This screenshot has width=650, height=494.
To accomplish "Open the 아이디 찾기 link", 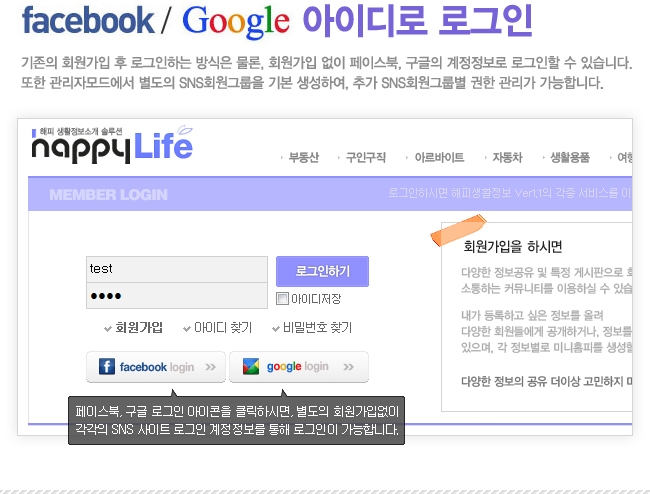I will pos(223,328).
